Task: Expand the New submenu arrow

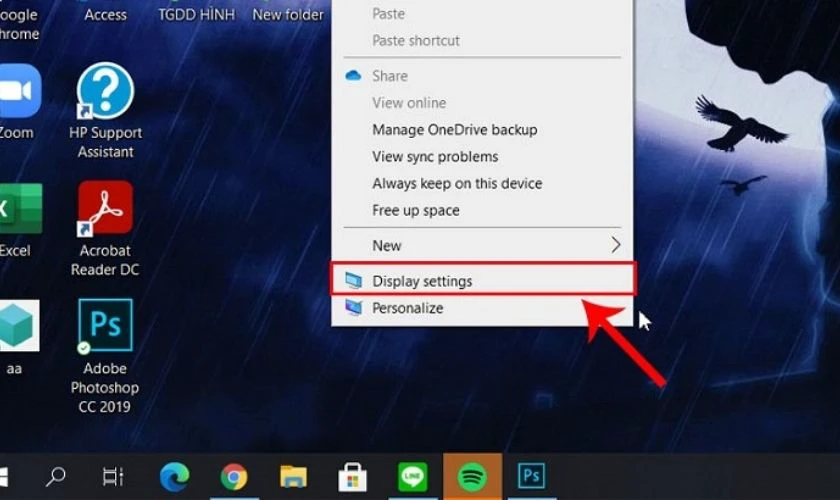Action: click(x=616, y=245)
